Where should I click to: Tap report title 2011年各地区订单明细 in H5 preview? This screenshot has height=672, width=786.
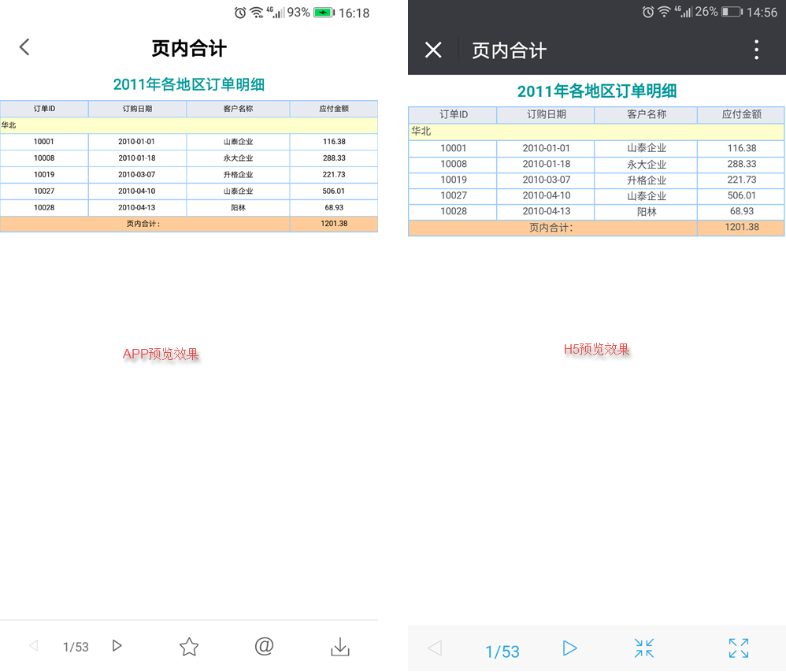597,91
